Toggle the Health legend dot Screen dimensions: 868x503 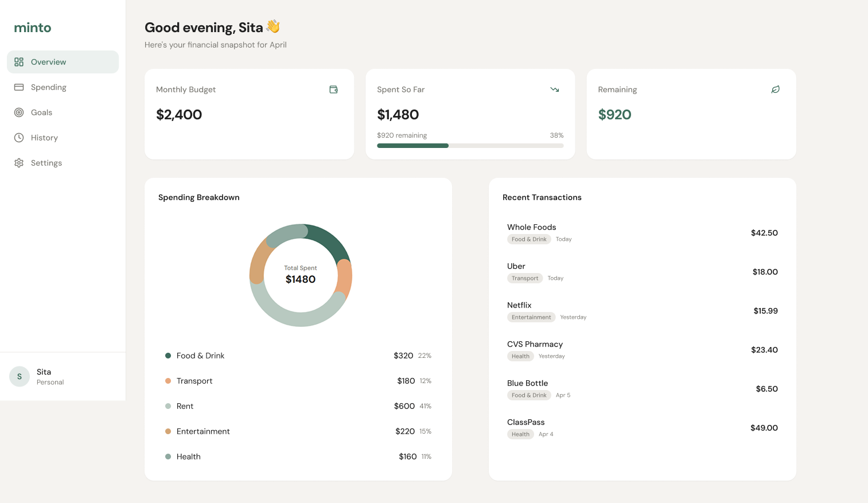click(x=168, y=457)
